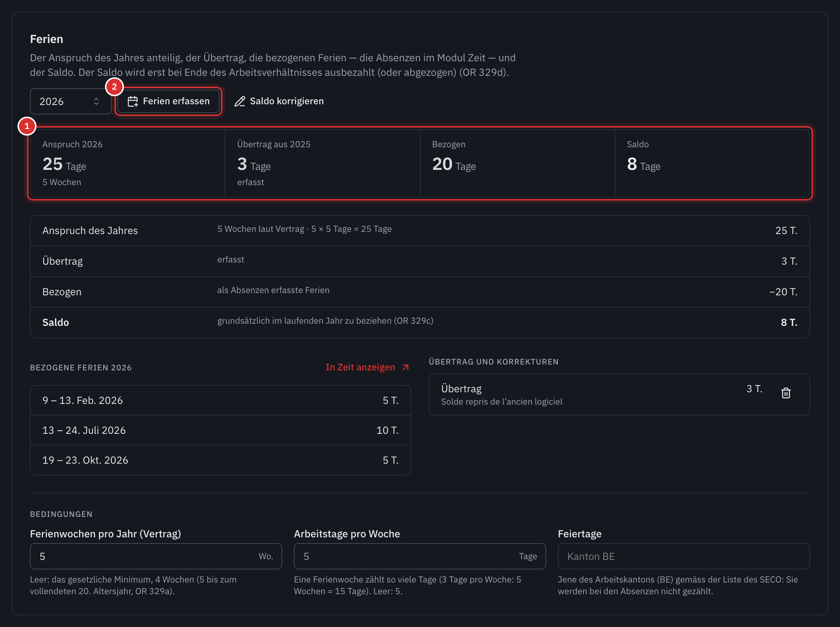Select the 9 – 13. Feb. 2026 row
The width and height of the screenshot is (840, 627).
221,400
